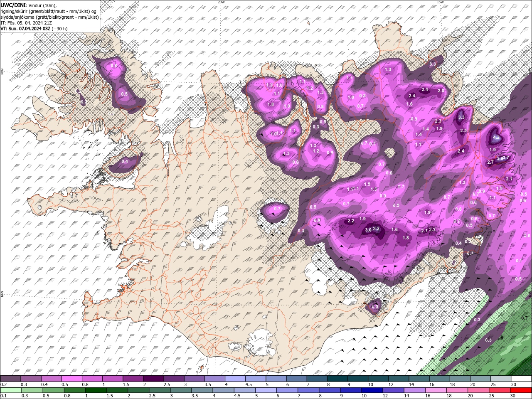This screenshot has height=399, width=532.
Task: Select the palest green 0.1 swatch in bottom legend
Action: click(11, 390)
